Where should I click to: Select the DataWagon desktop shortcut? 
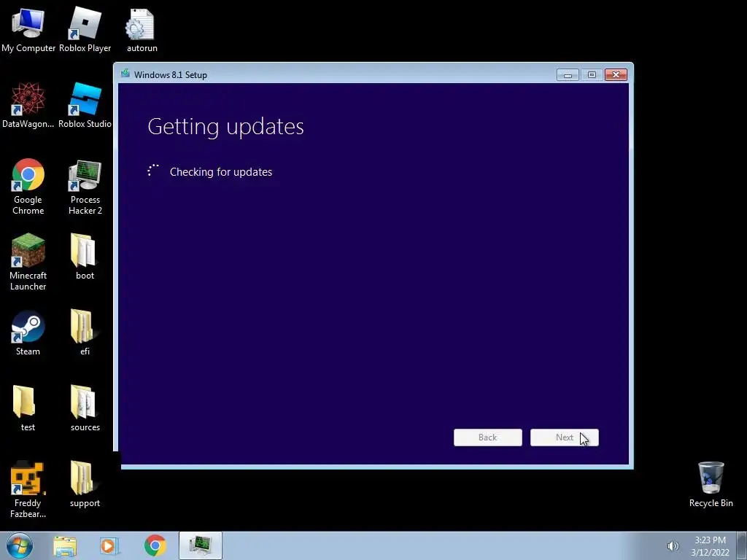pos(28,105)
